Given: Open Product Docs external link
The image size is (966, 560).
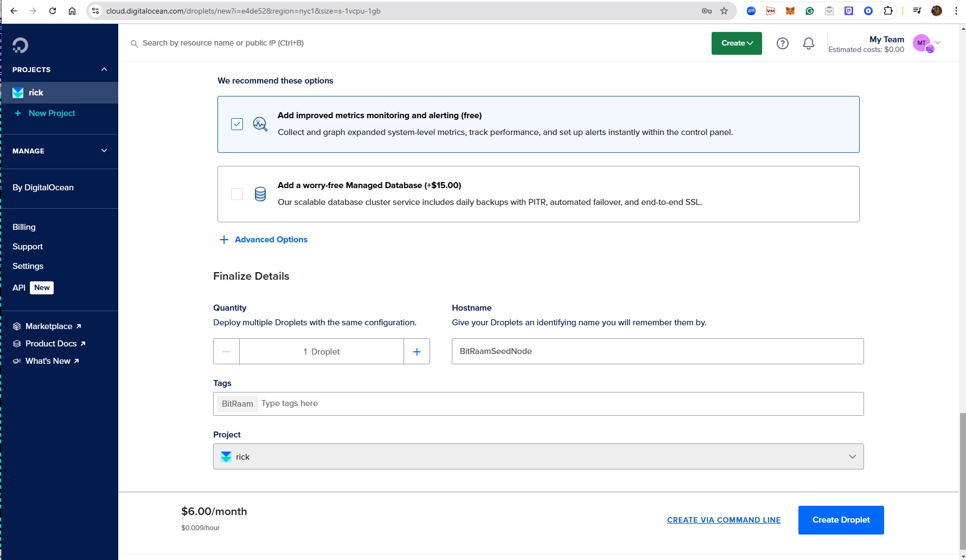Looking at the screenshot, I should pos(55,344).
